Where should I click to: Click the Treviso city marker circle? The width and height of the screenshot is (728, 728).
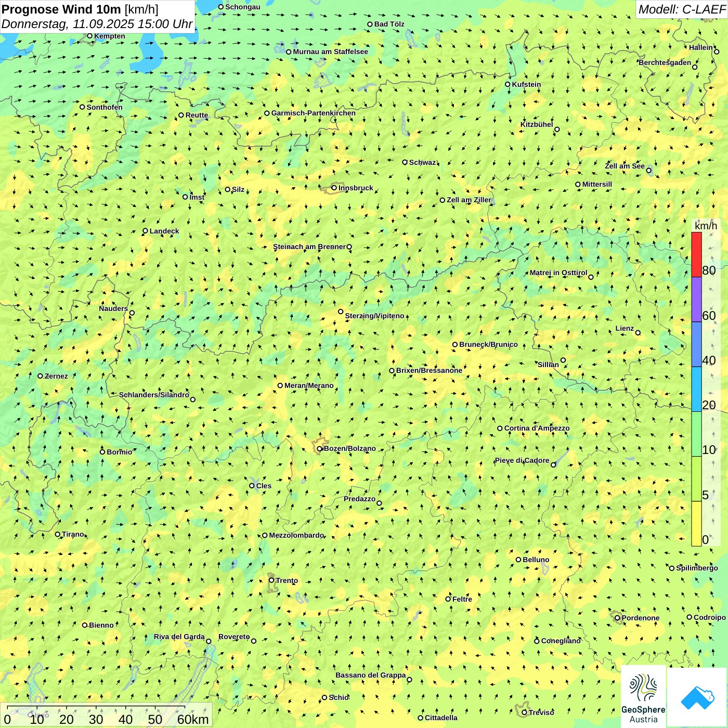[524, 712]
